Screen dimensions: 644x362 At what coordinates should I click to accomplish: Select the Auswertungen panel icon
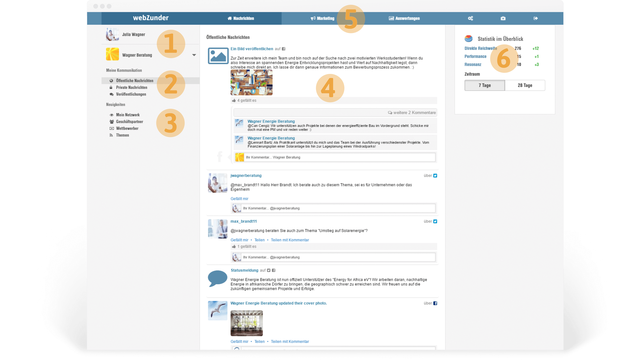click(x=390, y=18)
